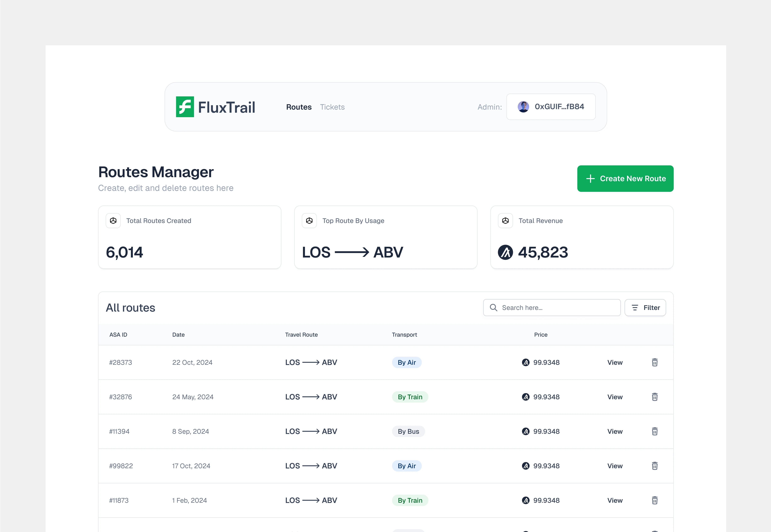Click Total Routes Created cube icon
Image resolution: width=771 pixels, height=532 pixels.
[x=113, y=221]
